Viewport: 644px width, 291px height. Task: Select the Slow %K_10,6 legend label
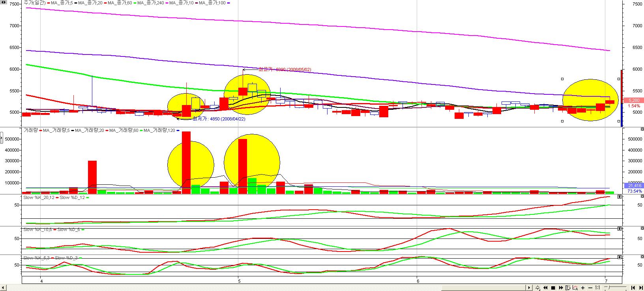(x=38, y=229)
